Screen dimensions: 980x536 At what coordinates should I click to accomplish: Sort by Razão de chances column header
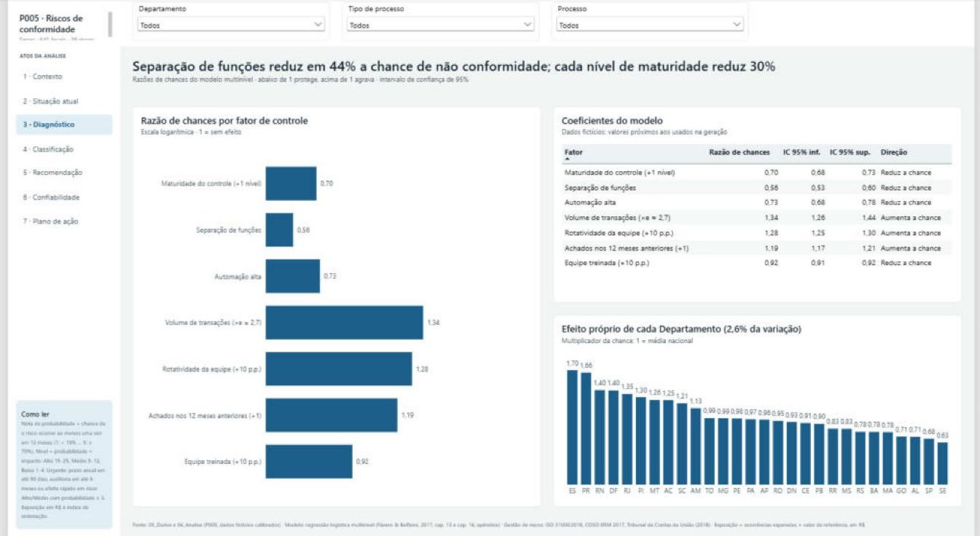tap(739, 152)
